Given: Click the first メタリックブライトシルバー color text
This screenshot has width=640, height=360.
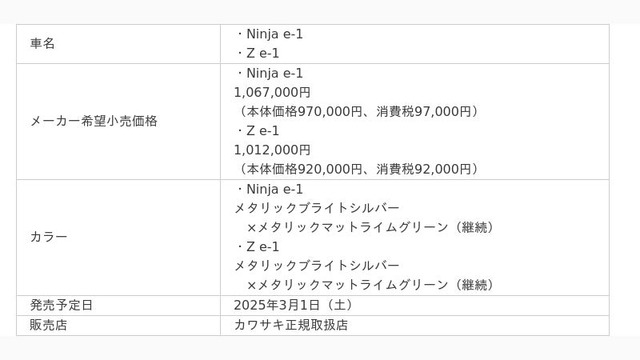Looking at the screenshot, I should pyautogui.click(x=317, y=208).
